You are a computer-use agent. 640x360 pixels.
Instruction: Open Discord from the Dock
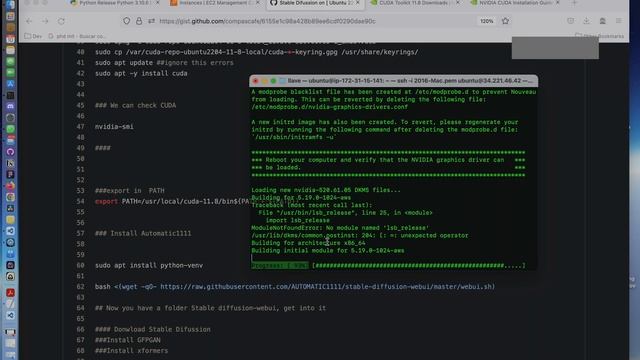click(10, 107)
